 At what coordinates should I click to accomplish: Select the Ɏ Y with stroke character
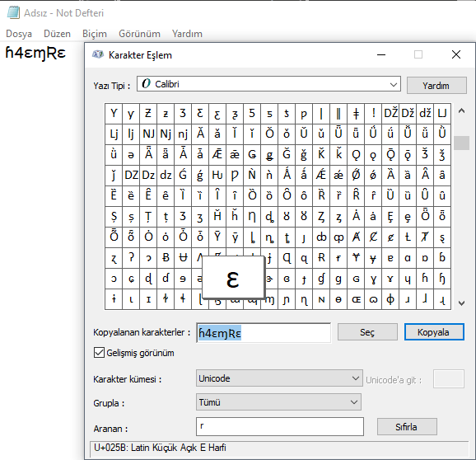click(x=356, y=258)
